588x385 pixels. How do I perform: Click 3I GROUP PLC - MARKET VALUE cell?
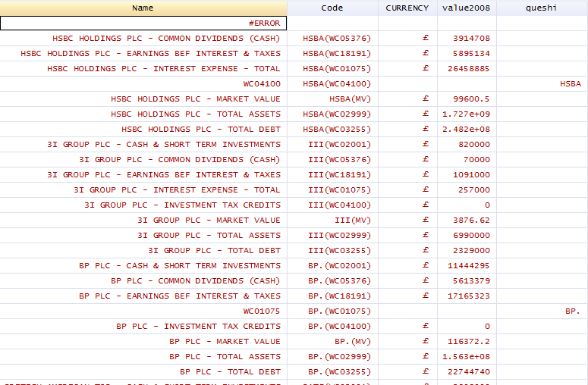click(x=143, y=221)
